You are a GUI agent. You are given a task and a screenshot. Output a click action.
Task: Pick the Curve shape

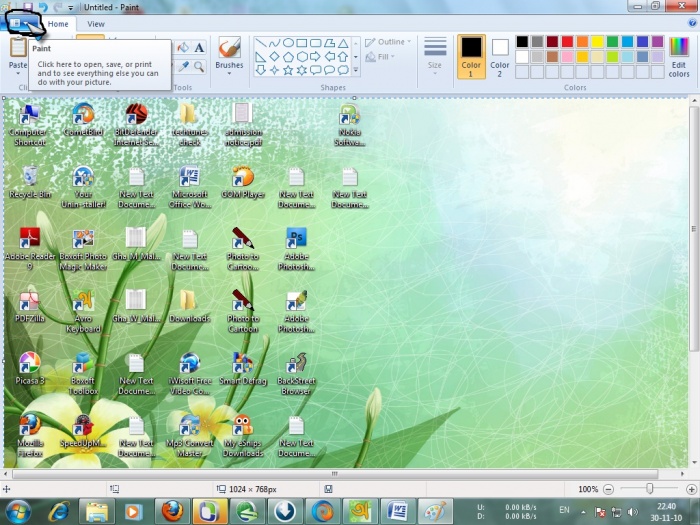275,43
